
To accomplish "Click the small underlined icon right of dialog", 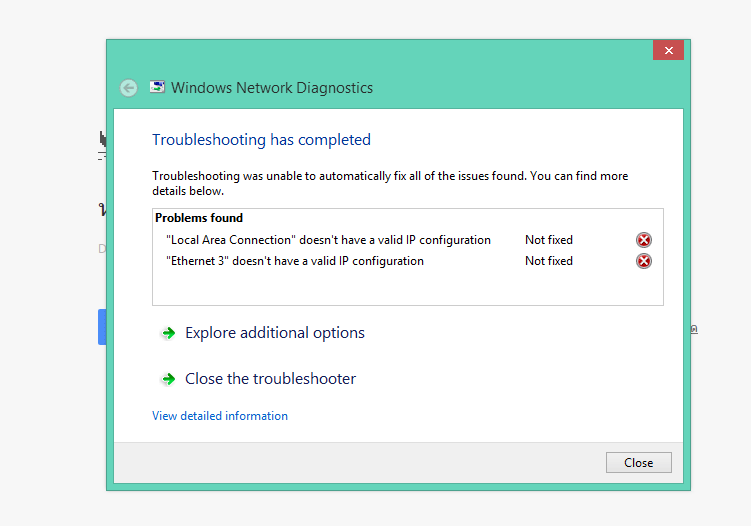I will pos(694,328).
